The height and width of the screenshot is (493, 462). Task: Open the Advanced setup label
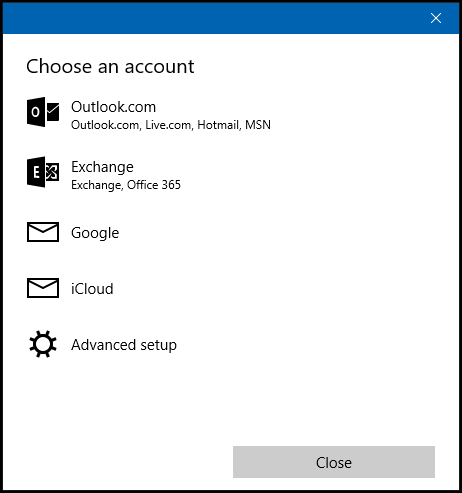click(x=124, y=345)
